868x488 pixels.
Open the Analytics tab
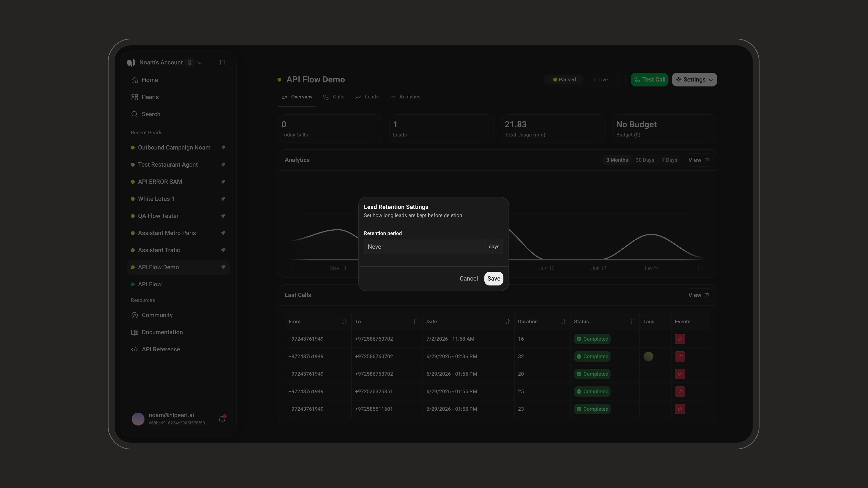pyautogui.click(x=405, y=97)
